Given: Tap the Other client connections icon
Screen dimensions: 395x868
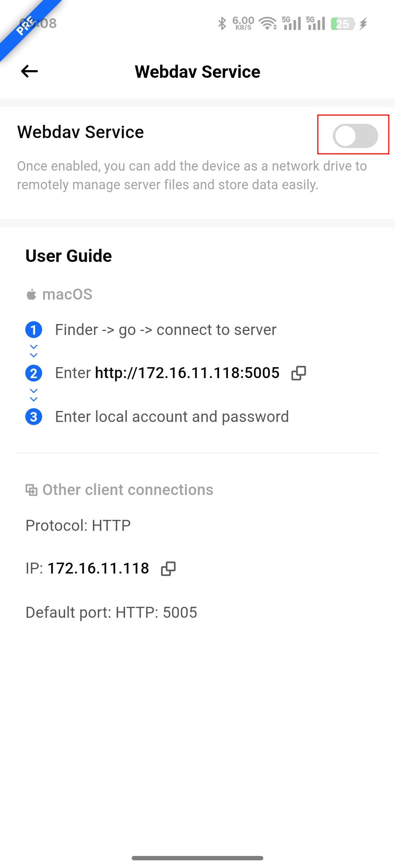Looking at the screenshot, I should point(31,490).
